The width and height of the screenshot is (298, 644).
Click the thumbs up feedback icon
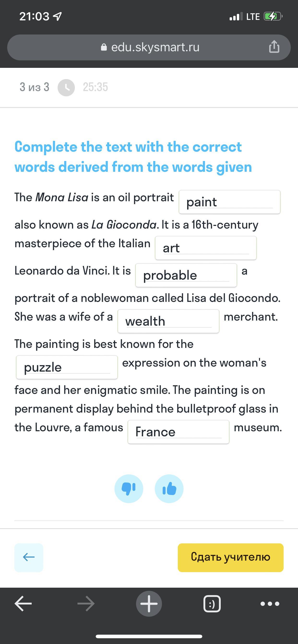point(169,489)
